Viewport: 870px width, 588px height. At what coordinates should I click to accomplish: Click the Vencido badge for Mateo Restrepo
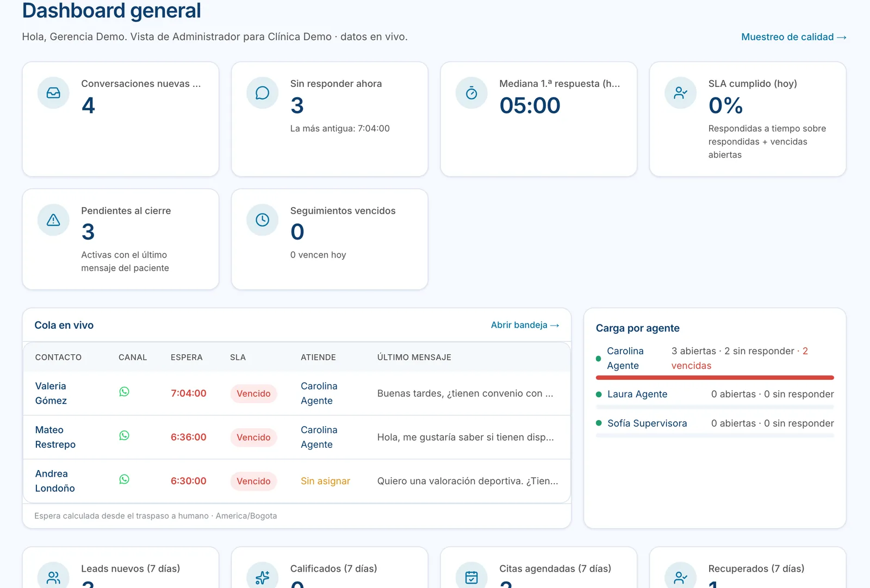(x=253, y=437)
